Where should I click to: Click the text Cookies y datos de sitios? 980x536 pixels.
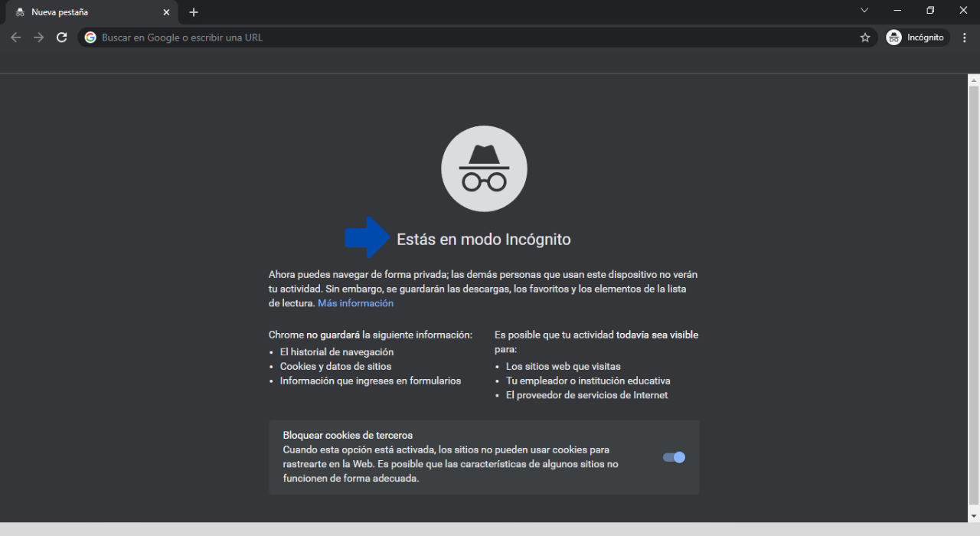pos(335,367)
